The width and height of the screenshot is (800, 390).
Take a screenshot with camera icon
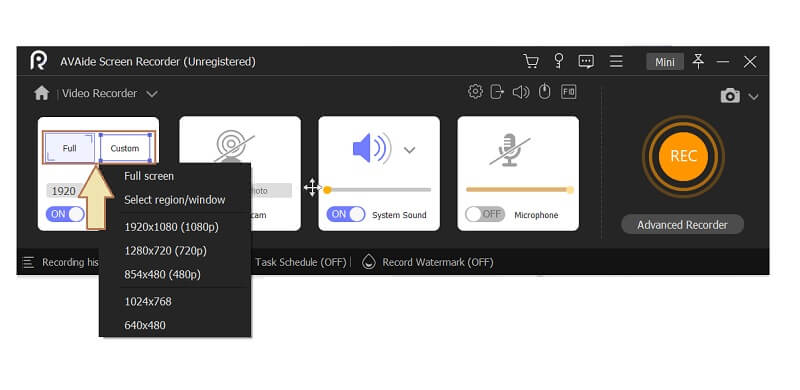[x=730, y=95]
